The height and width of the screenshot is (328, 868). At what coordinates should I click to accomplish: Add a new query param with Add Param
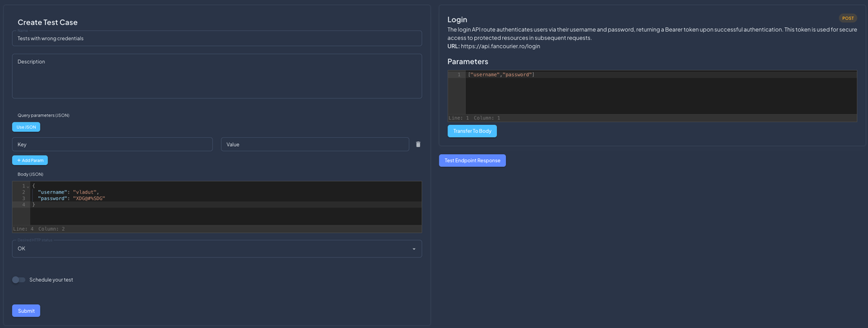coord(30,160)
